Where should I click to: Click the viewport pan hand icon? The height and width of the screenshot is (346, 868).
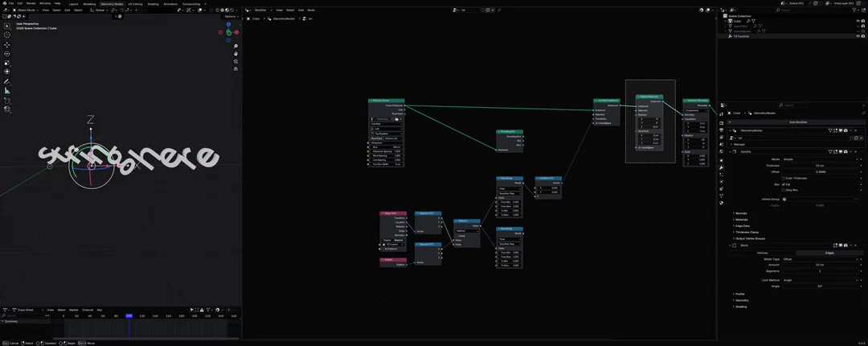click(235, 54)
